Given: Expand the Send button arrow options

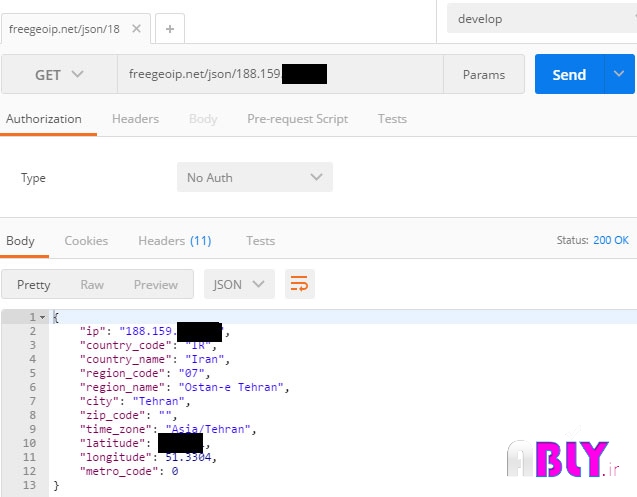Looking at the screenshot, I should [x=619, y=74].
